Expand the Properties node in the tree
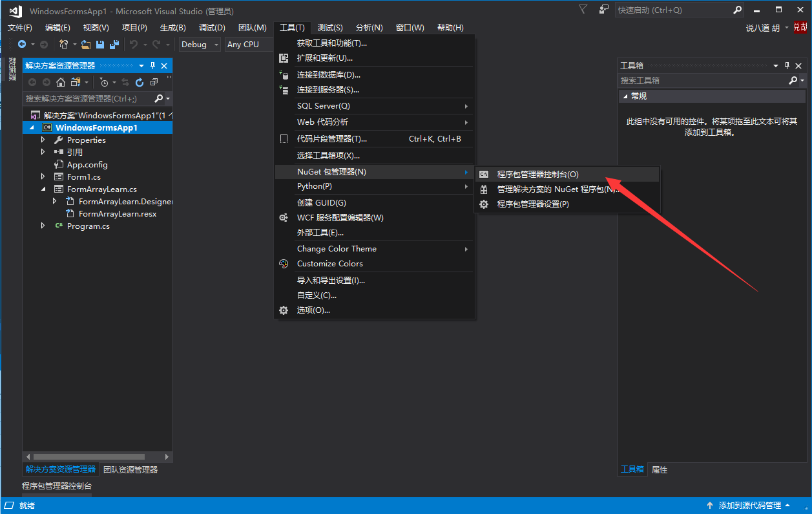The image size is (812, 514). [x=43, y=140]
